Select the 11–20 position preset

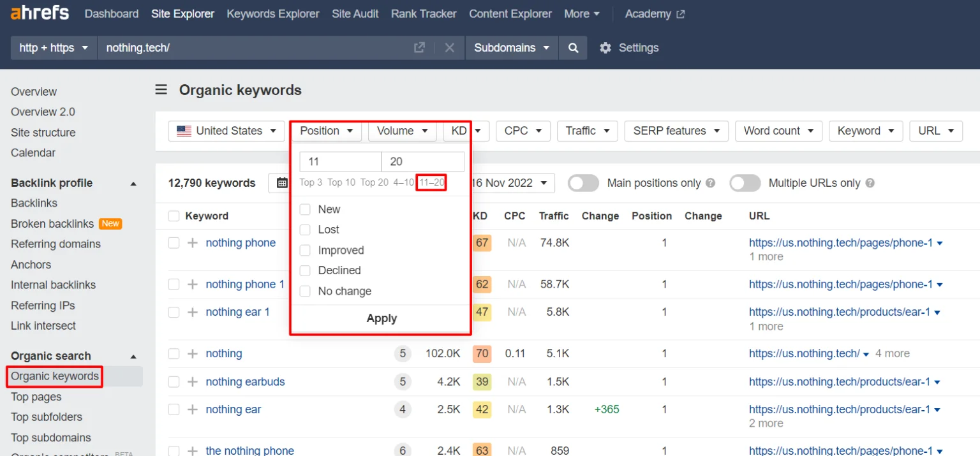tap(432, 182)
